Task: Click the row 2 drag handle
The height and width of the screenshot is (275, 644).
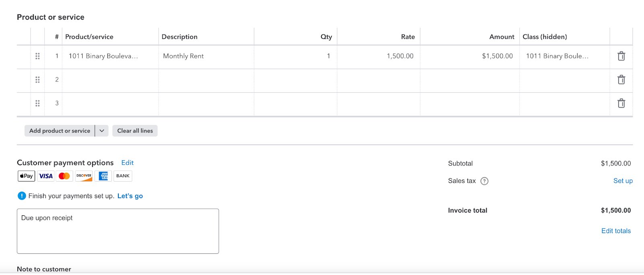Action: click(x=37, y=80)
